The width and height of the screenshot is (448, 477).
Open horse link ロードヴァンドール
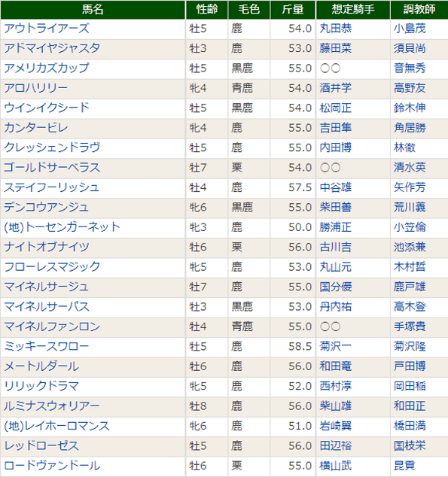(52, 466)
